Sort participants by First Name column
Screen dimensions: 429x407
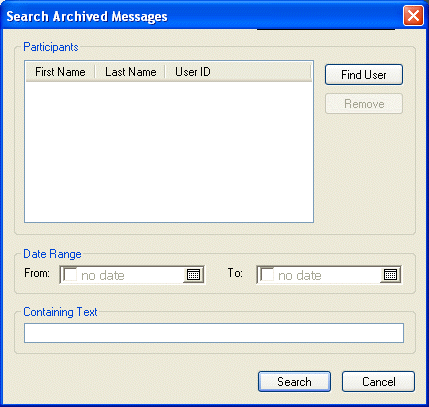pyautogui.click(x=60, y=72)
